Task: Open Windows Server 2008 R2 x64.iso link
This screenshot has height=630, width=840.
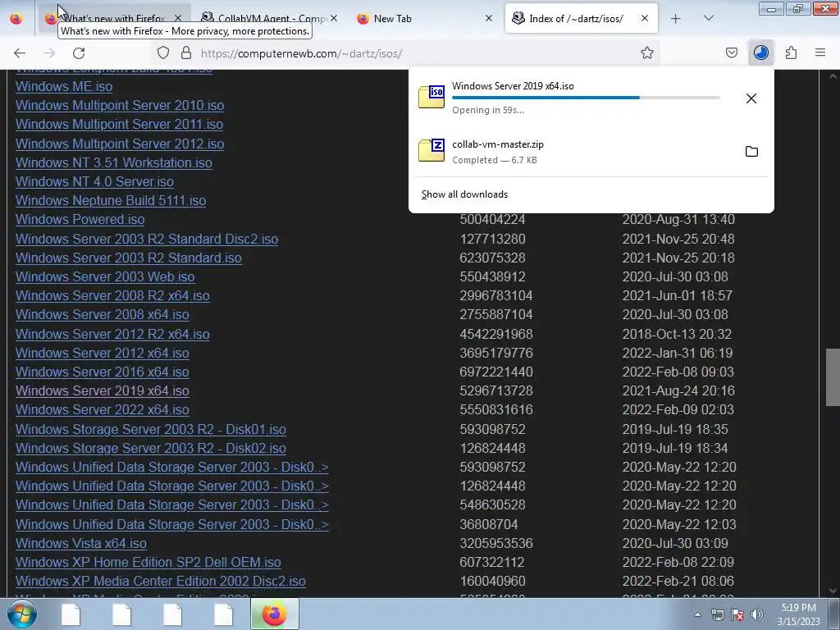Action: (112, 295)
